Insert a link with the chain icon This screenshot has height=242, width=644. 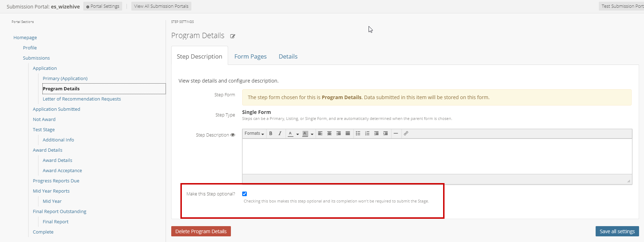(406, 133)
